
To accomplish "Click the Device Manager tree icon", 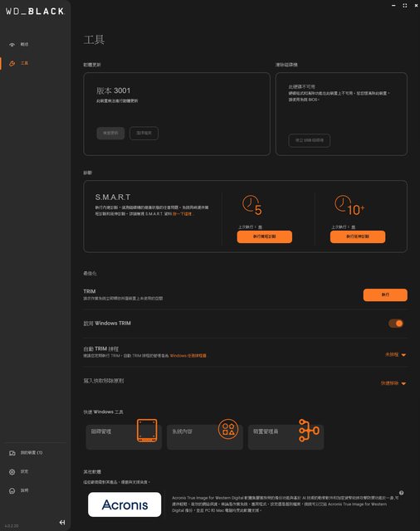I will click(309, 431).
